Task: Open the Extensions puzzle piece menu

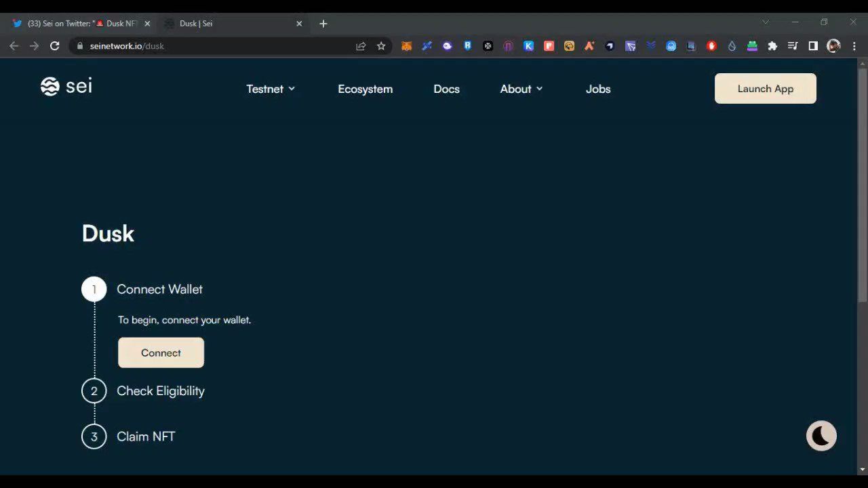Action: 772,46
